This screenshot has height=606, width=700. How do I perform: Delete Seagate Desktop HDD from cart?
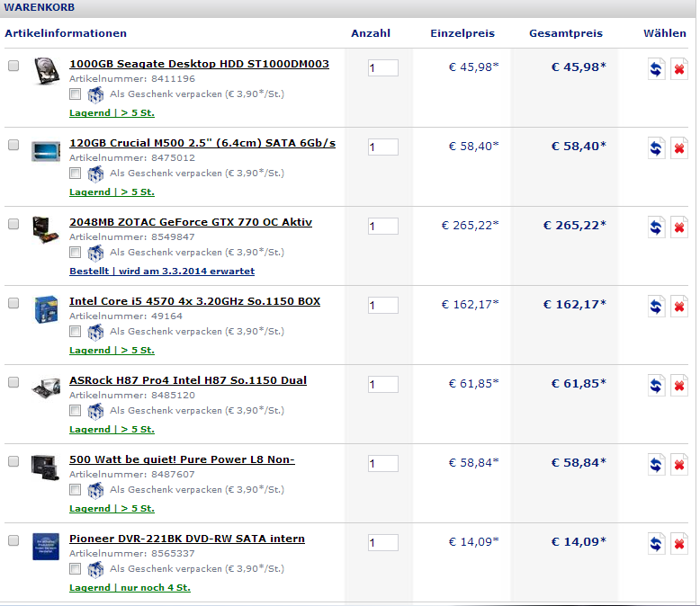click(x=679, y=69)
